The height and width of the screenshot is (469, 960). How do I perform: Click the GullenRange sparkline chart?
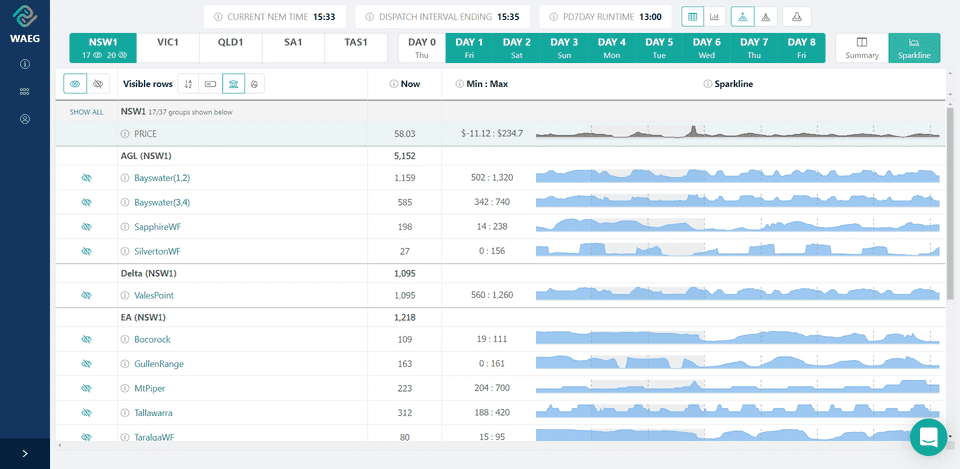pyautogui.click(x=737, y=363)
